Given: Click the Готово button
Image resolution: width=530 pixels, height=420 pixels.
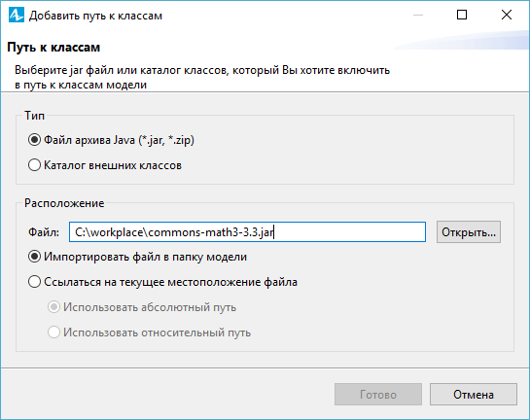Looking at the screenshot, I should (378, 395).
